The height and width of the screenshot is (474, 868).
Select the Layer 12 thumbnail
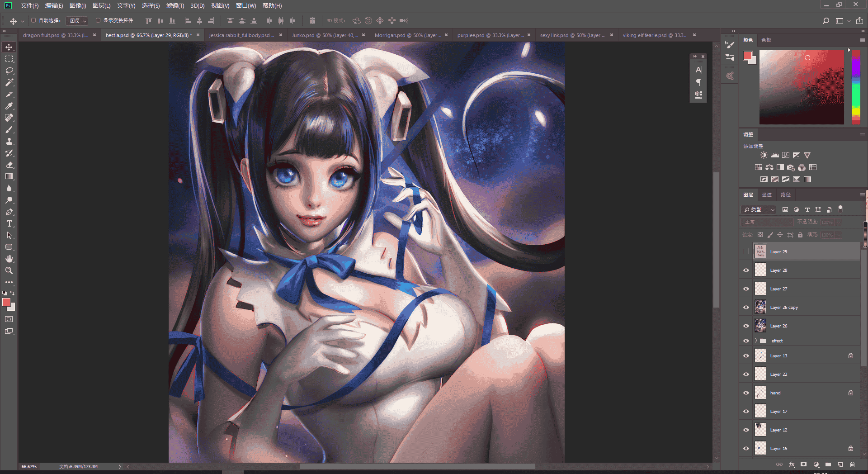point(760,430)
